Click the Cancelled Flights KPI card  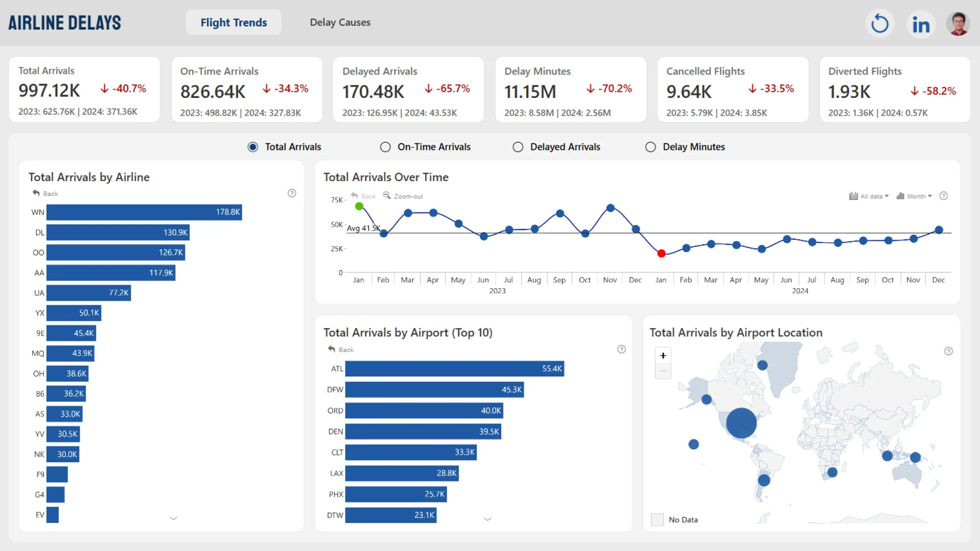pos(733,90)
